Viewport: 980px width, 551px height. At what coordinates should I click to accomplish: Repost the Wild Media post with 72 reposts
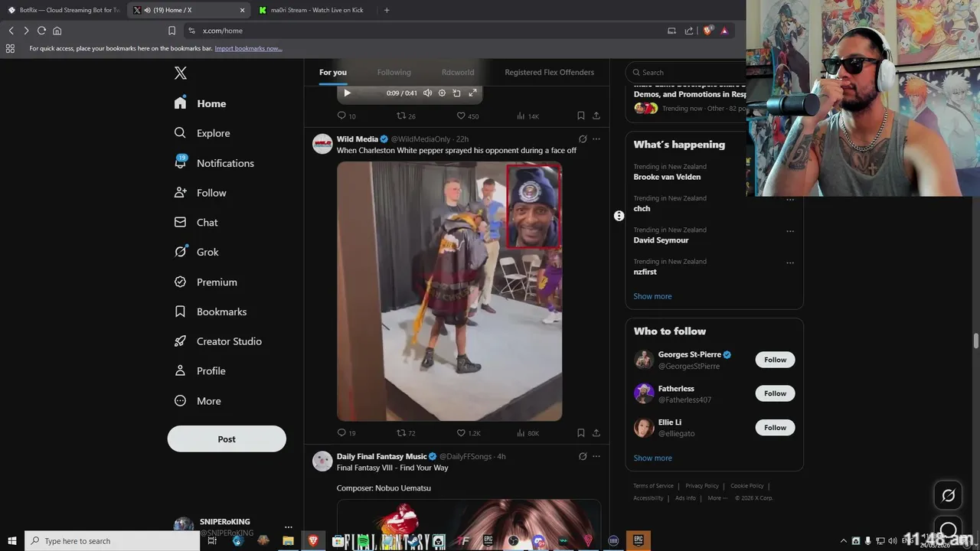pyautogui.click(x=406, y=433)
